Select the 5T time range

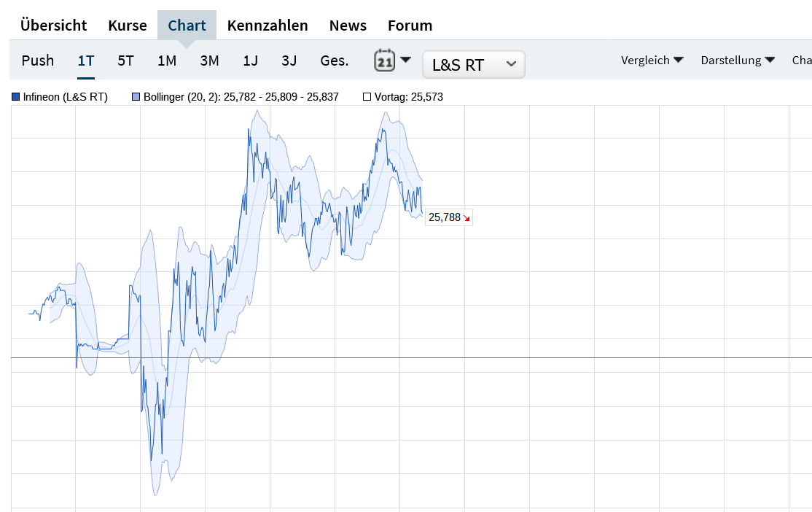pyautogui.click(x=125, y=61)
